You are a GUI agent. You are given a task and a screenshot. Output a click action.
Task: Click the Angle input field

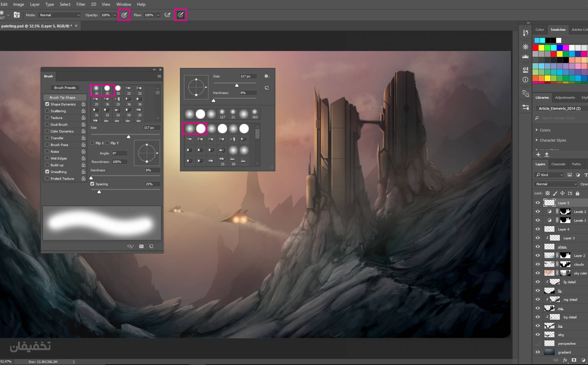119,153
